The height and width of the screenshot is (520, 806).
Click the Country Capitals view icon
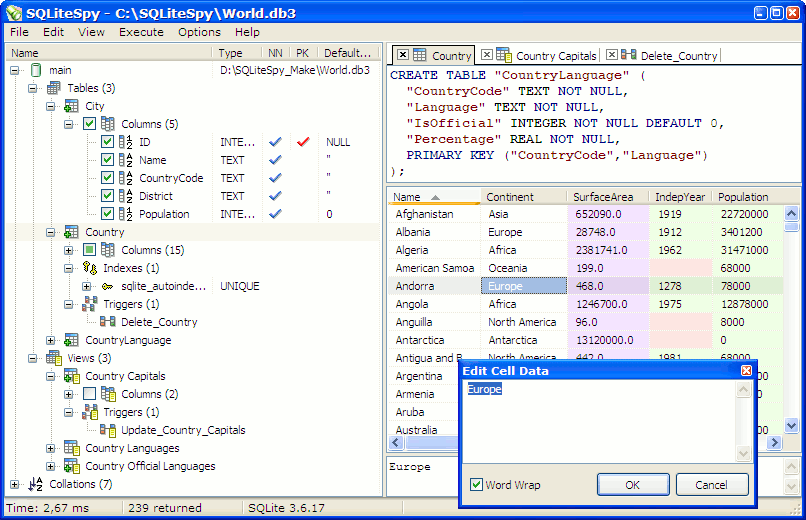(72, 376)
